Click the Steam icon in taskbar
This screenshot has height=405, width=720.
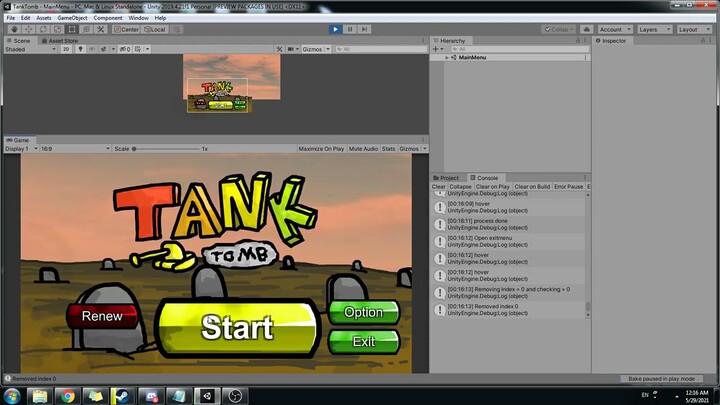(x=123, y=396)
